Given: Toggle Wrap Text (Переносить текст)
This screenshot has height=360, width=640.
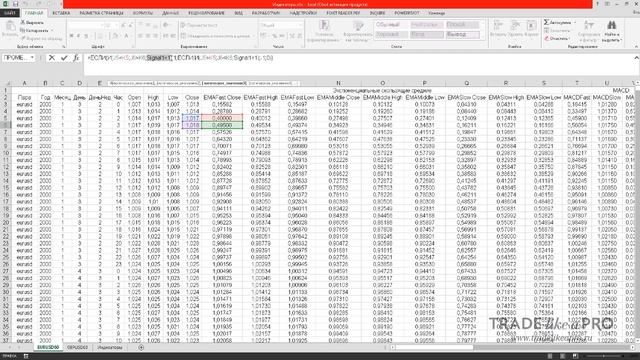Looking at the screenshot, I should tap(199, 25).
